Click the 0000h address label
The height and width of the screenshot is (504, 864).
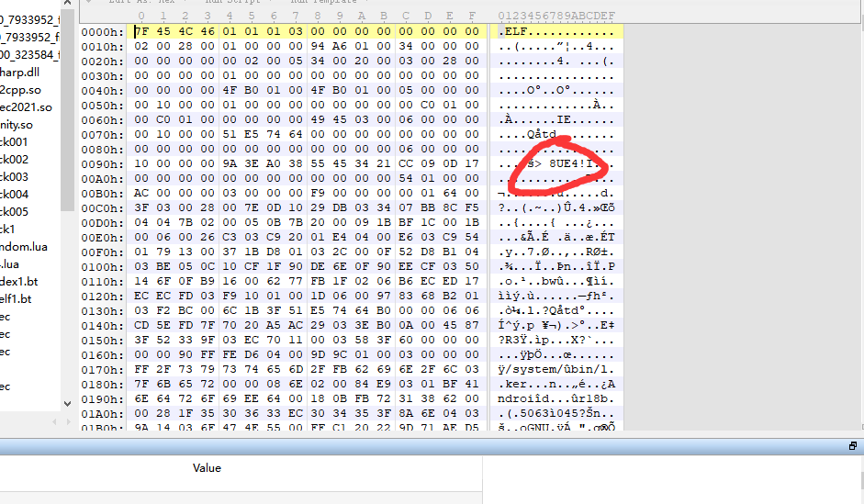(x=103, y=32)
